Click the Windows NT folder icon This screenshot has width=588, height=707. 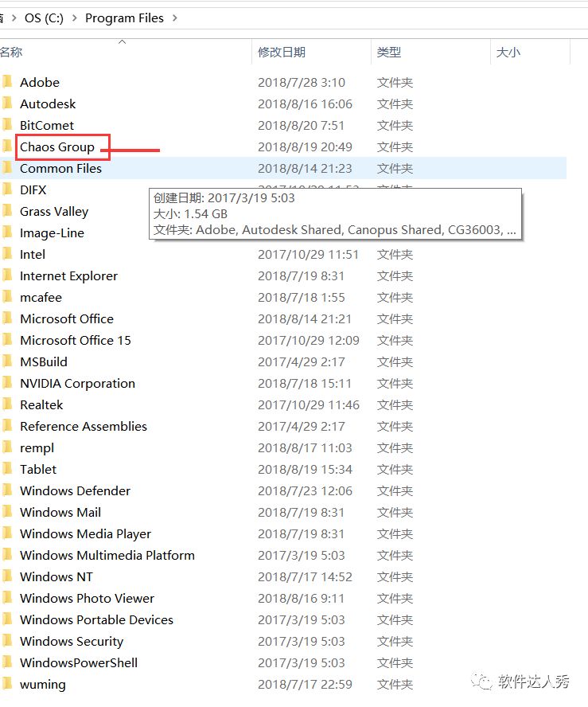6,576
